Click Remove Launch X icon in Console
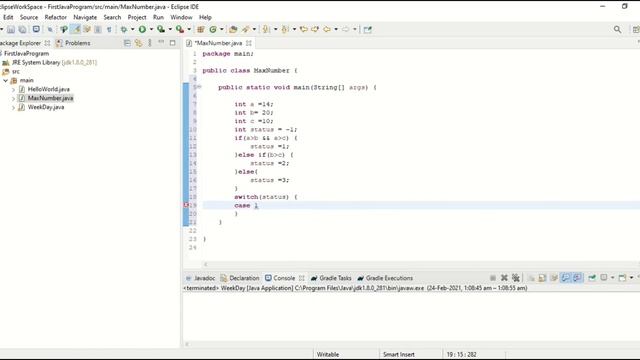Viewport: 640px width, 360px height. 504,278
